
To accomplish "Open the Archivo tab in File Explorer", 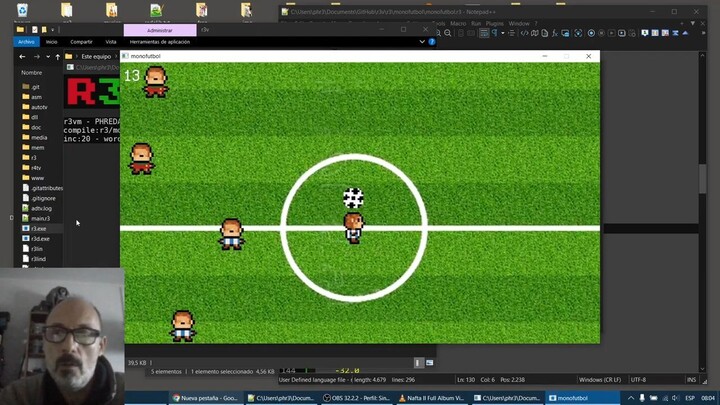I will (x=26, y=42).
